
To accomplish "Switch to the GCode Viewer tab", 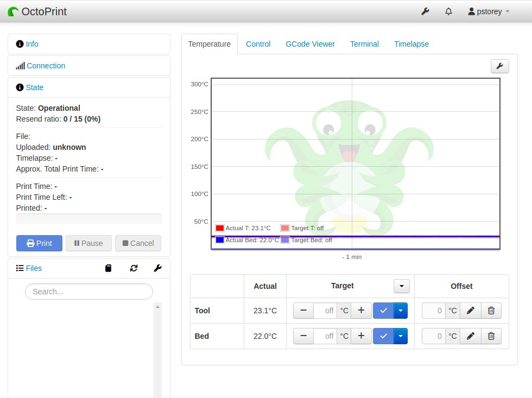I will click(x=310, y=44).
